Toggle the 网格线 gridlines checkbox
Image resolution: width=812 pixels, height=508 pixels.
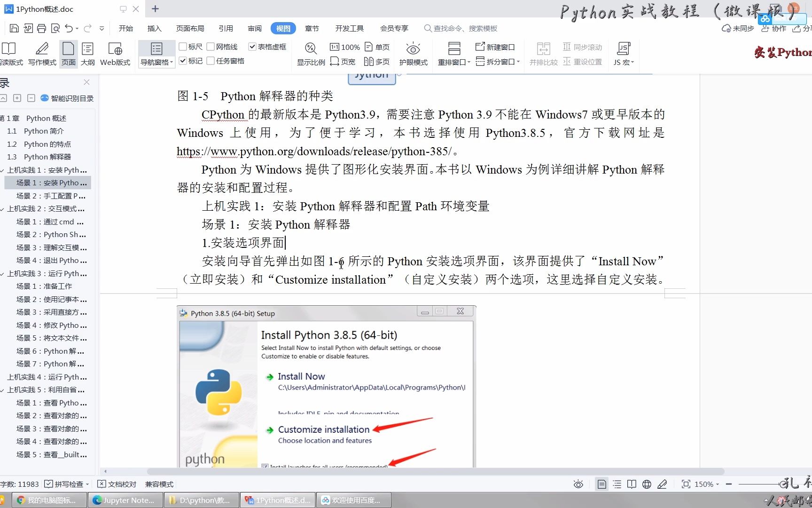pos(211,46)
